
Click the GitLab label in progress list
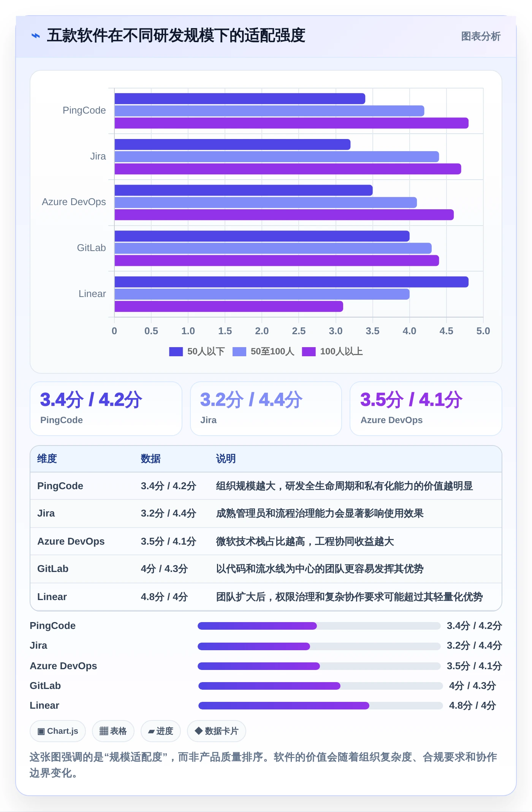point(46,686)
